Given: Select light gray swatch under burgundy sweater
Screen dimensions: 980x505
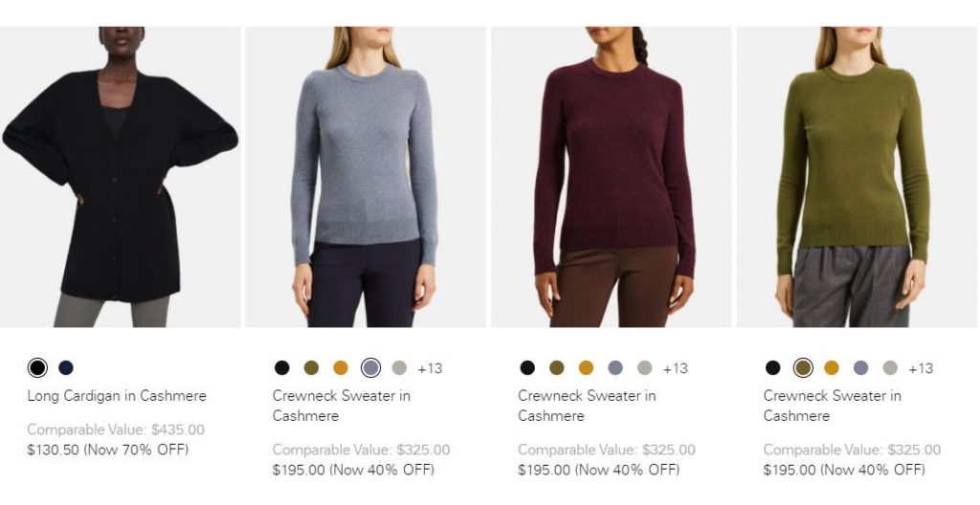Looking at the screenshot, I should (645, 367).
